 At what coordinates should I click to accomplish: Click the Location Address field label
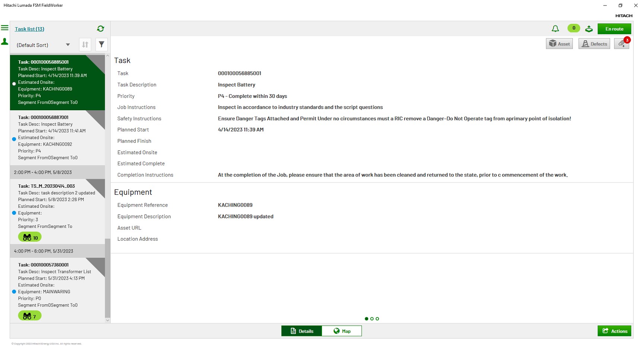coord(138,239)
